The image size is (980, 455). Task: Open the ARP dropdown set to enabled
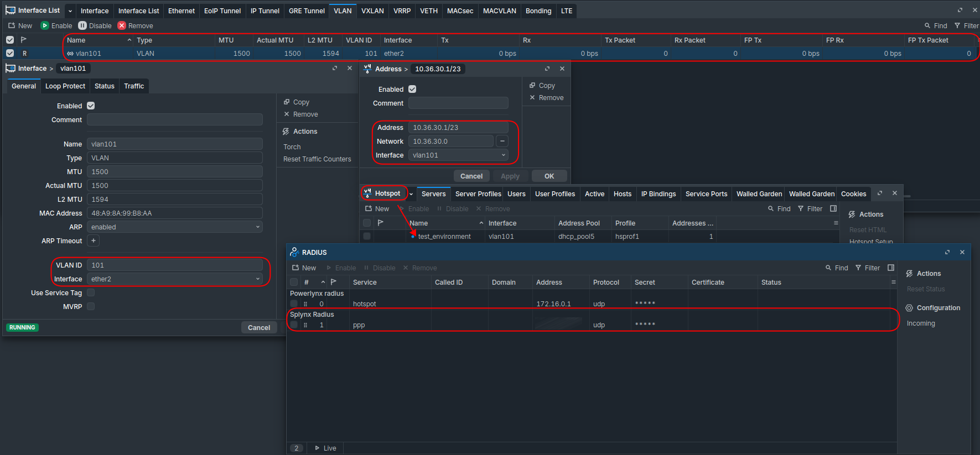(x=174, y=227)
